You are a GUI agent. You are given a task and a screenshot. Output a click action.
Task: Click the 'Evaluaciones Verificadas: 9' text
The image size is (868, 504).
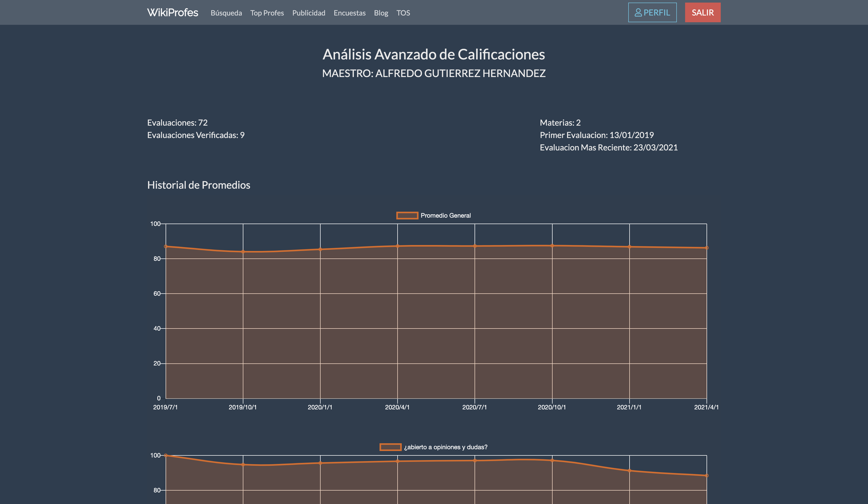(196, 135)
